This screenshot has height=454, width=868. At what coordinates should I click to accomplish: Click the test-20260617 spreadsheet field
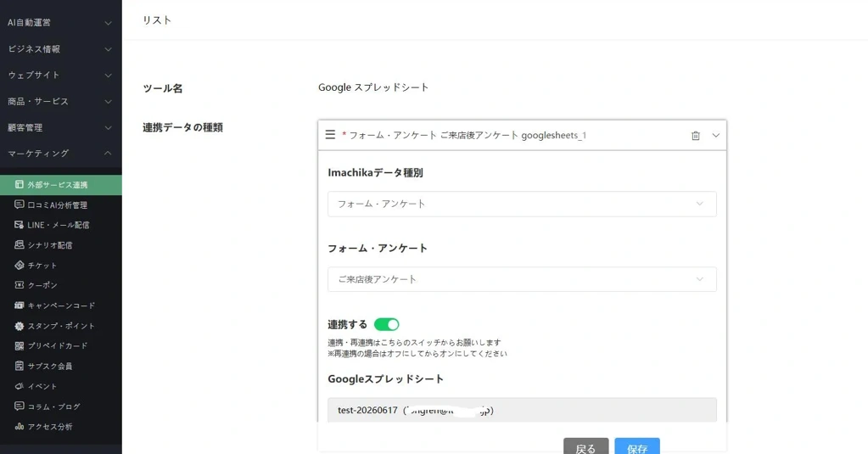(522, 410)
